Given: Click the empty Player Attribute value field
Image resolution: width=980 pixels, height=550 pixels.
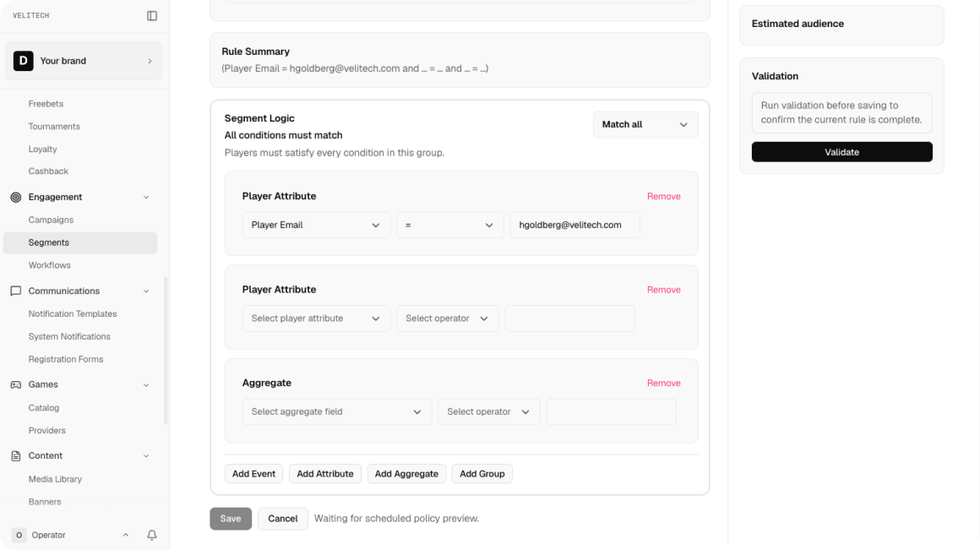Looking at the screenshot, I should [x=570, y=319].
